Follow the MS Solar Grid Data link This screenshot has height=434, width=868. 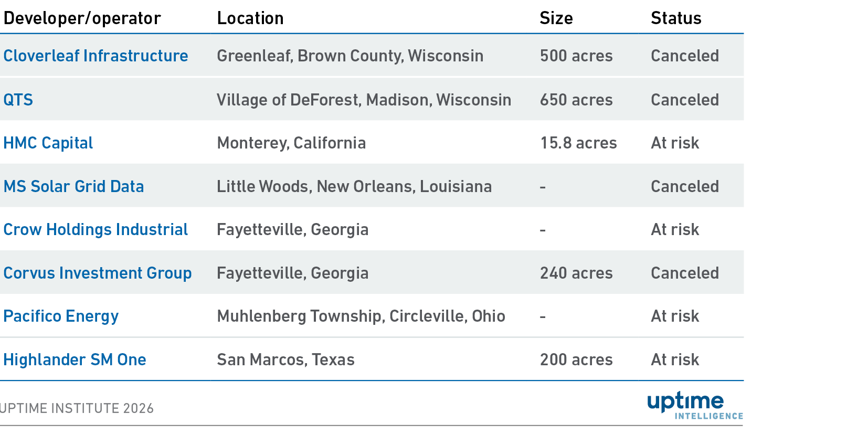73,186
